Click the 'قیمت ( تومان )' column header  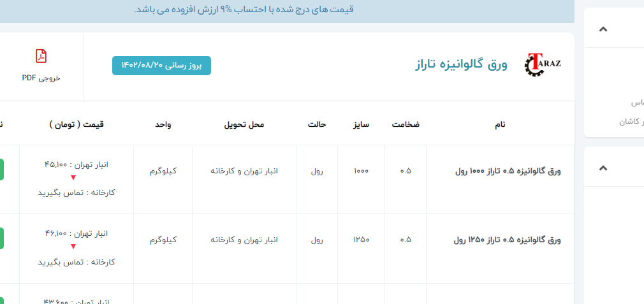tap(77, 124)
